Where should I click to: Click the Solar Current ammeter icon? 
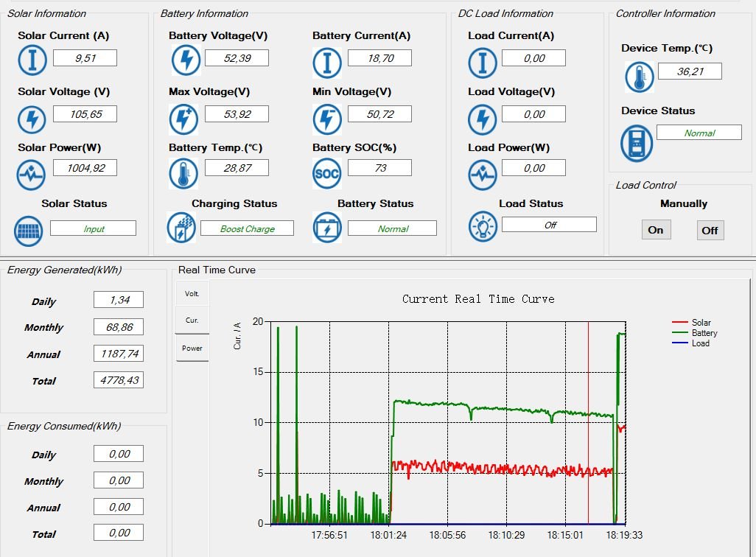pos(32,60)
